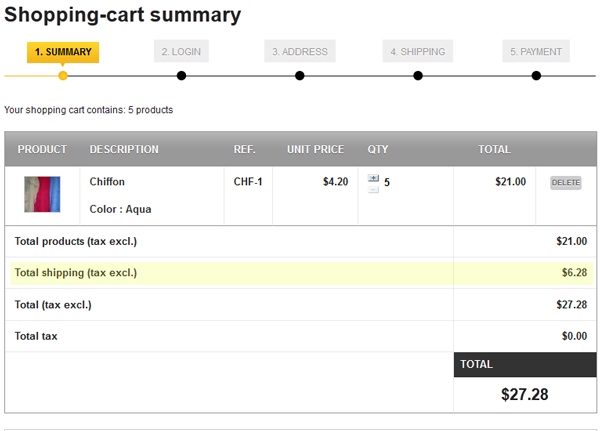Click the Unit Price column header
Screen dimensions: 600x431
[x=315, y=150]
